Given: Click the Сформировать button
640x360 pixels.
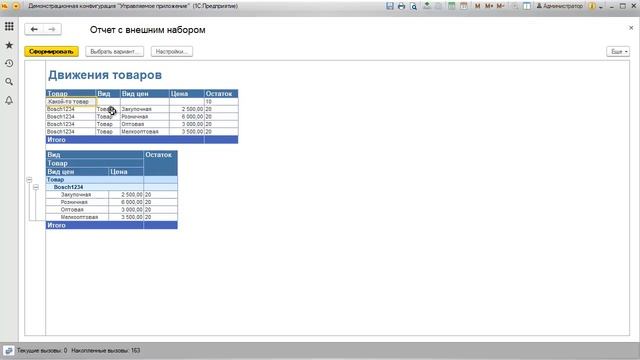Looking at the screenshot, I should (x=51, y=51).
